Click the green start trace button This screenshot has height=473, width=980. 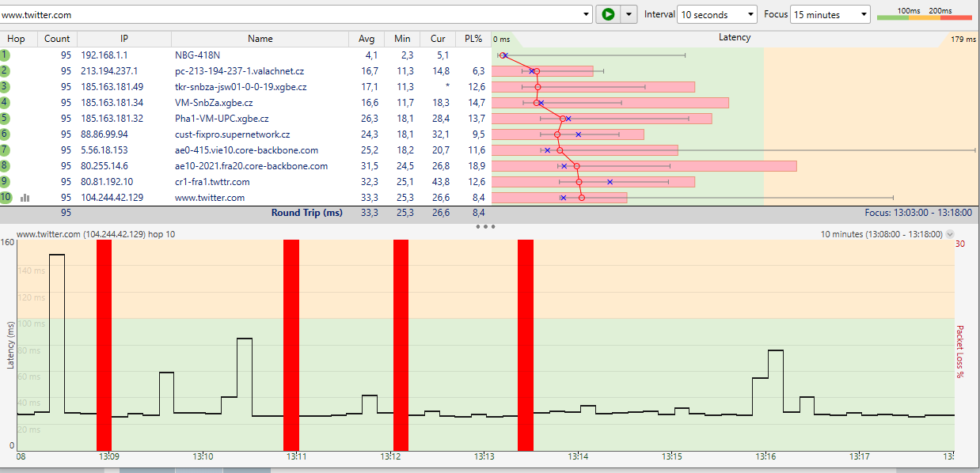point(607,14)
